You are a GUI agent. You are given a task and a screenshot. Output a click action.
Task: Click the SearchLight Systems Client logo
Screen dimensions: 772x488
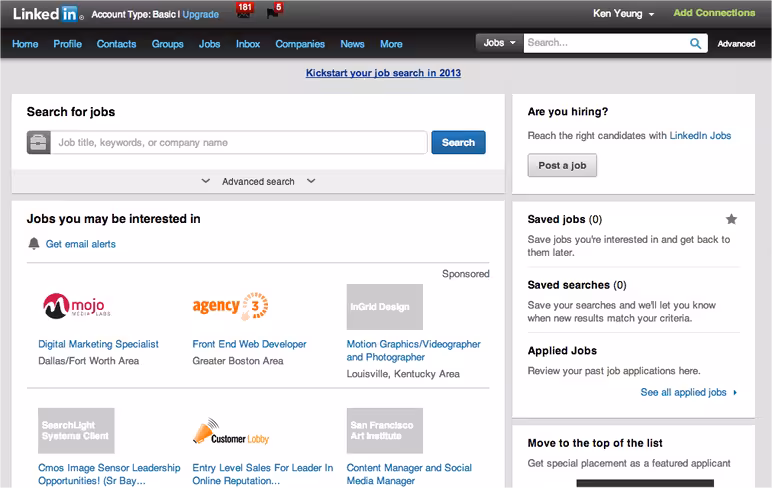coord(76,430)
